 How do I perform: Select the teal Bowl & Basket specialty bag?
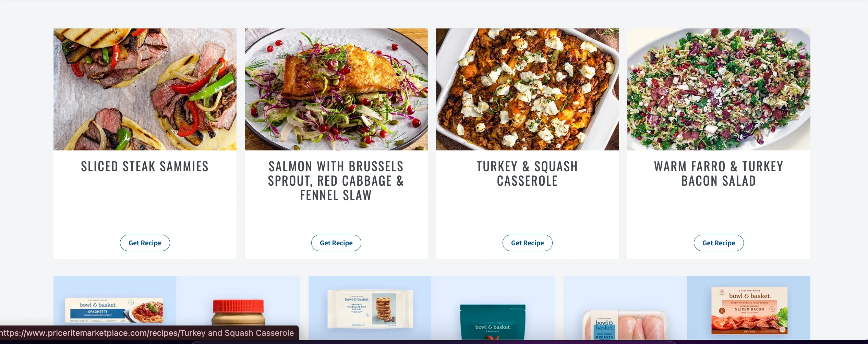(493, 322)
